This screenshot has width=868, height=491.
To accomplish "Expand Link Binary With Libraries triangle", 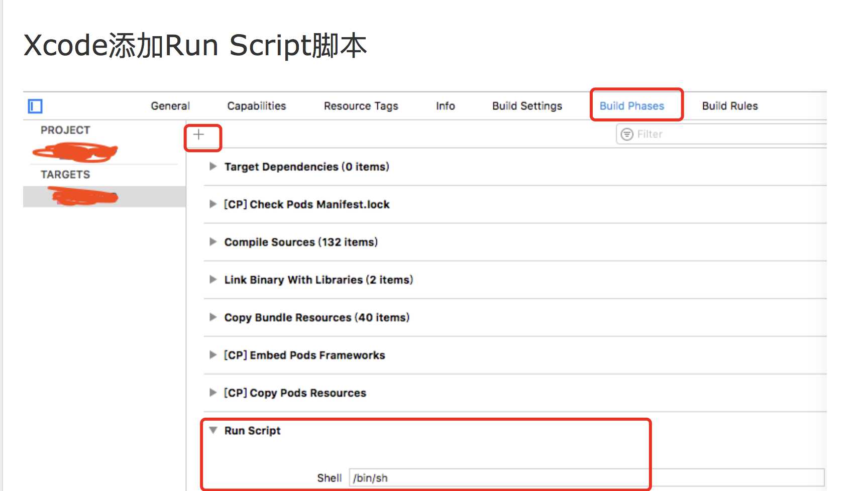I will point(213,279).
